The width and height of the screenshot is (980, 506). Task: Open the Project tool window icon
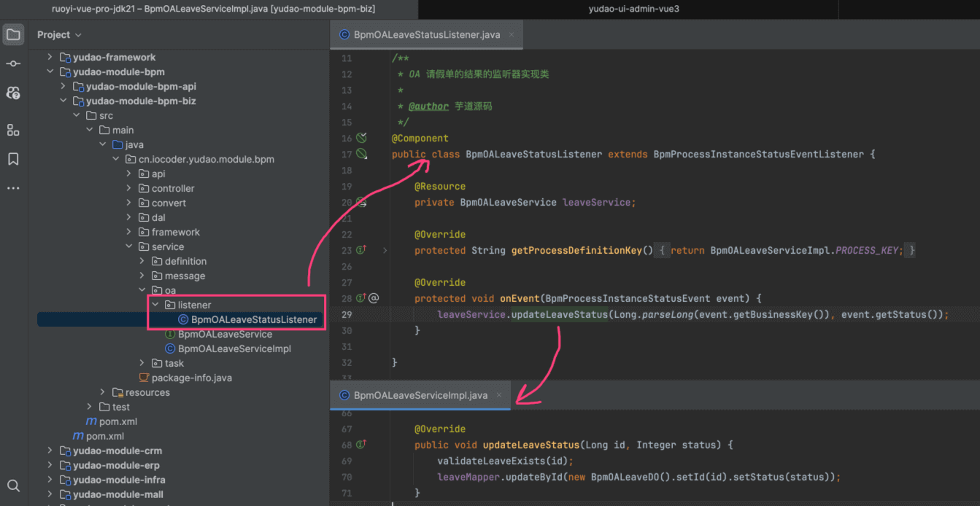point(13,34)
